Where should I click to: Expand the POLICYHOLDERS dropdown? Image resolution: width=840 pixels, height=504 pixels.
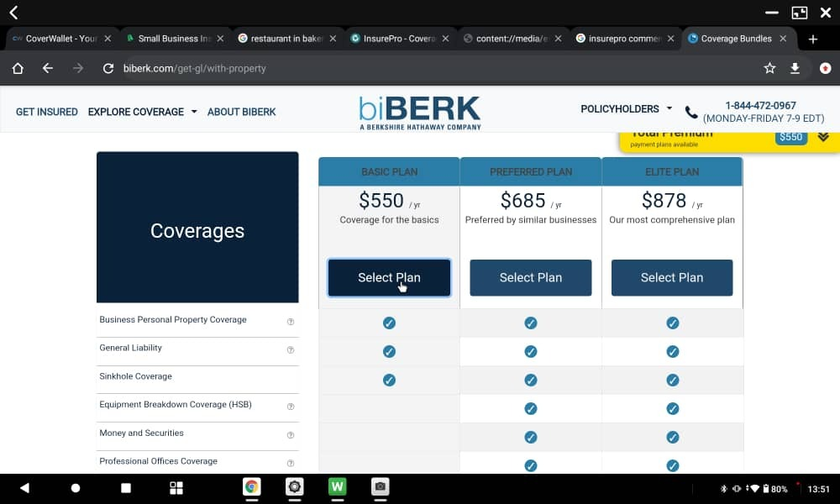tap(627, 108)
